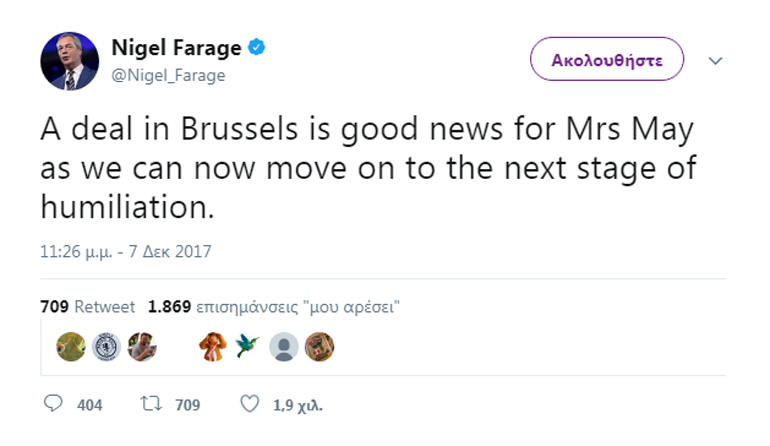The height and width of the screenshot is (446, 770).
Task: Open the Nigel Farage display name link
Action: coord(176,48)
